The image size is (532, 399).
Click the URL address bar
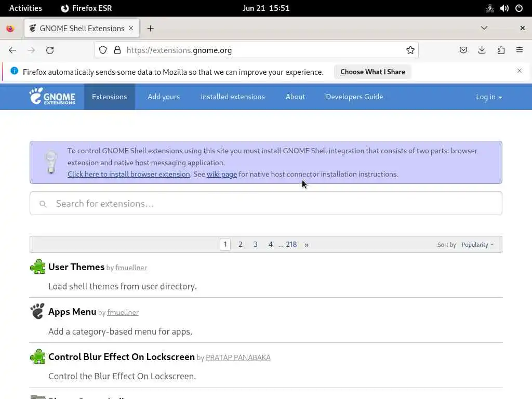point(257,50)
